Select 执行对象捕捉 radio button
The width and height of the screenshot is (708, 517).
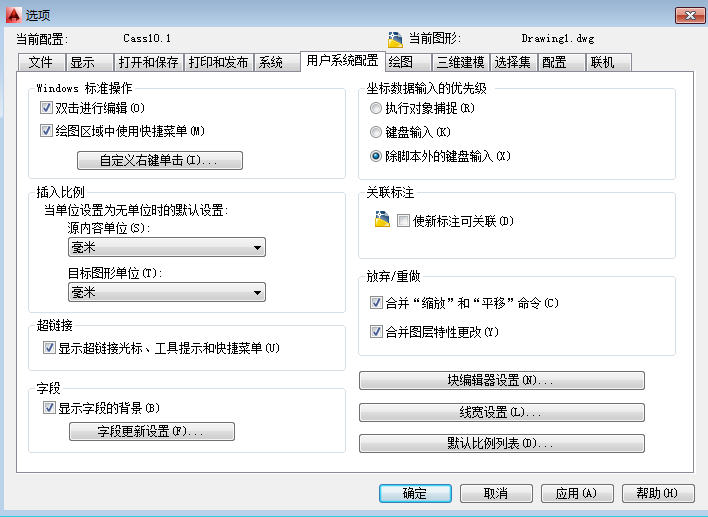[x=376, y=108]
